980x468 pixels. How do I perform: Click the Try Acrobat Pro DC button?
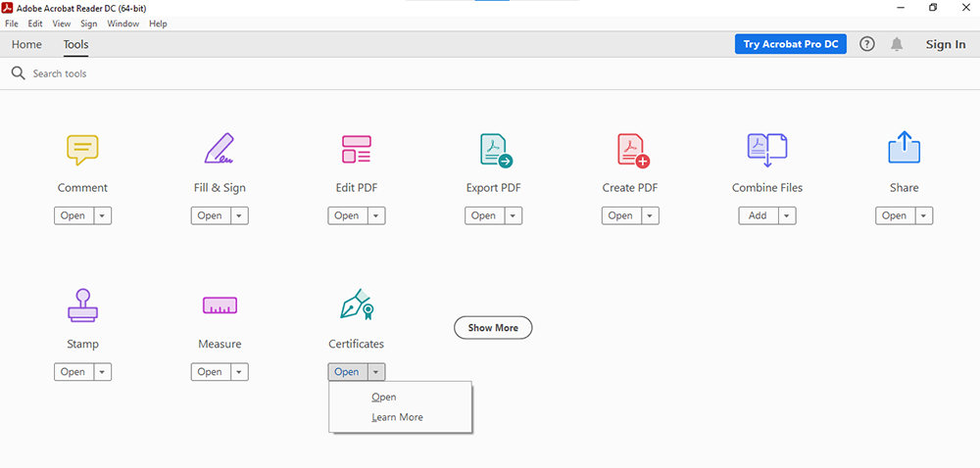tap(790, 44)
